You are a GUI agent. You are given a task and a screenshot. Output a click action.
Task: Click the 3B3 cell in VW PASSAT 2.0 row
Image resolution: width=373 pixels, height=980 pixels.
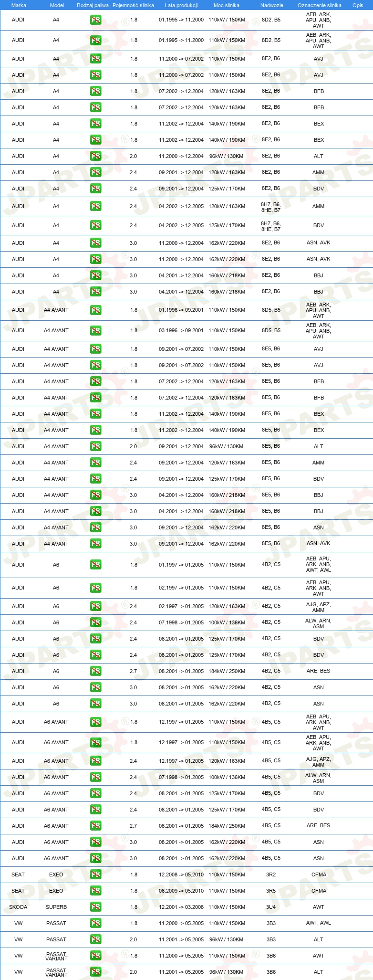click(x=271, y=939)
